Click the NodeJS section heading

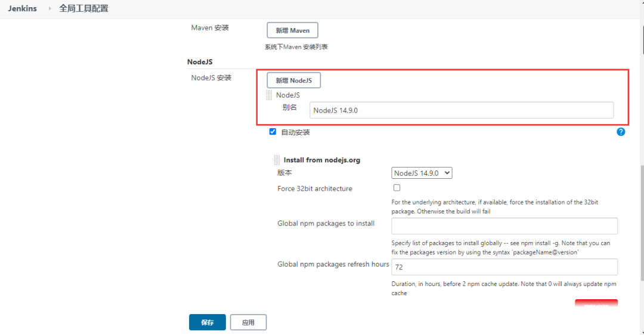200,62
